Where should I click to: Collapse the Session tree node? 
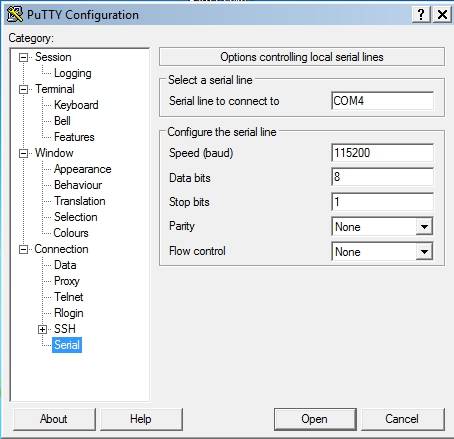pyautogui.click(x=23, y=57)
